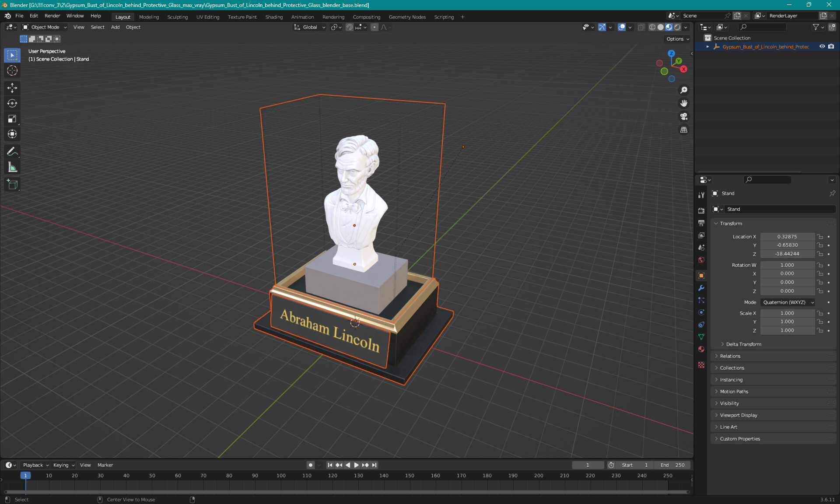Open the View Layer properties tab

tap(701, 235)
